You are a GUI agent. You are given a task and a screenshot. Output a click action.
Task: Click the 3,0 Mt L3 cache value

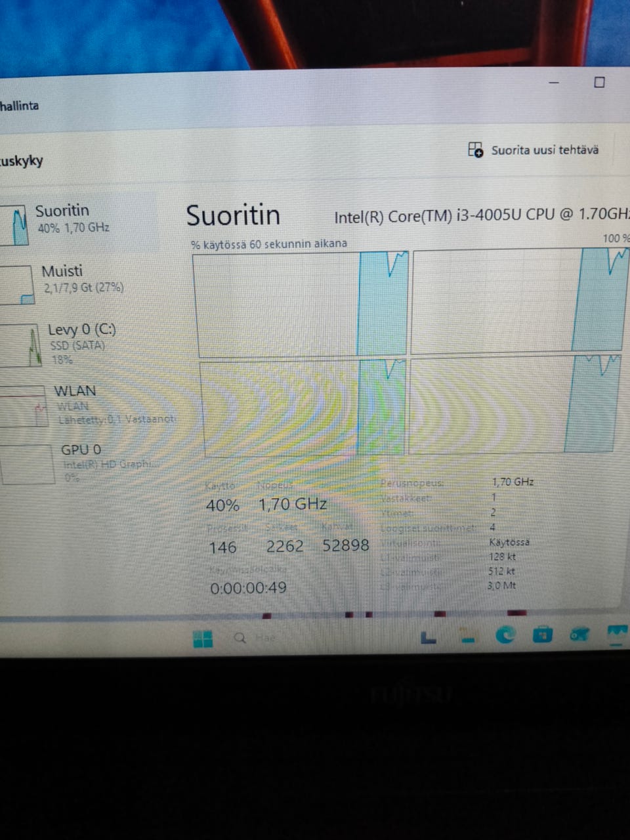point(501,585)
